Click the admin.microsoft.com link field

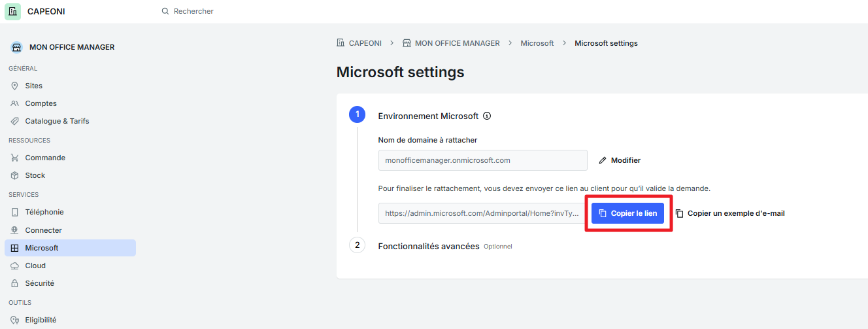coord(482,213)
